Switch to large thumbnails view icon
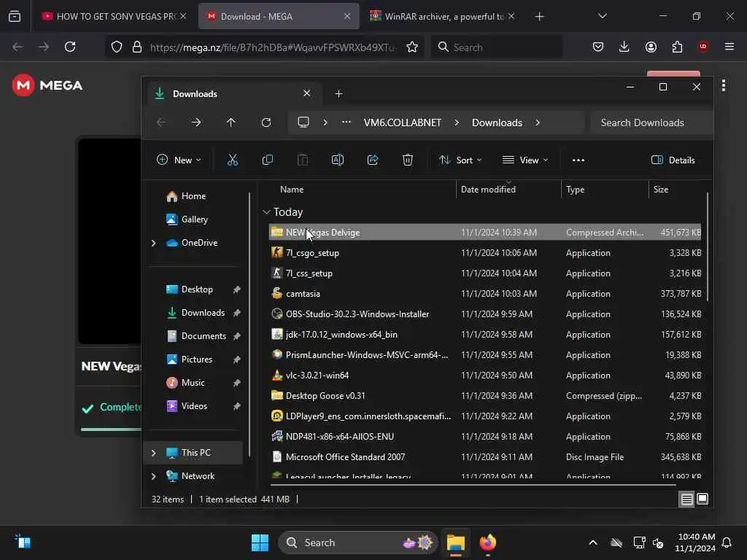This screenshot has height=560, width=747. [x=703, y=499]
